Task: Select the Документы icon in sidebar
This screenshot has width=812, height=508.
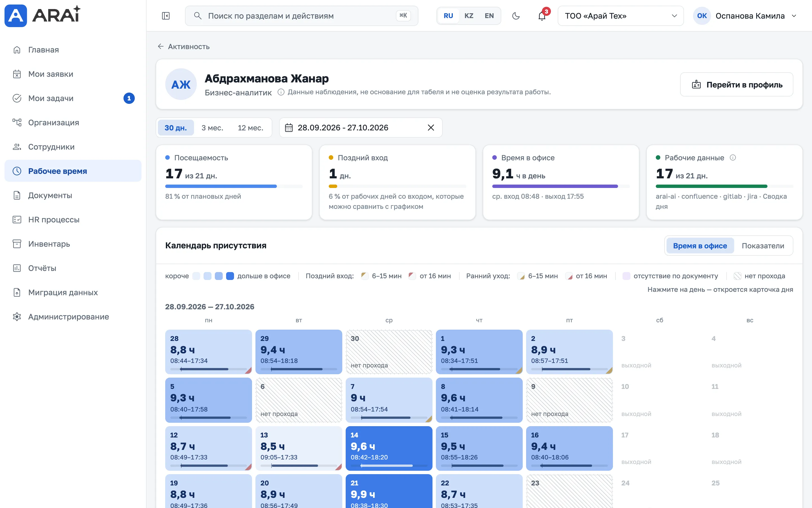Action: click(17, 195)
